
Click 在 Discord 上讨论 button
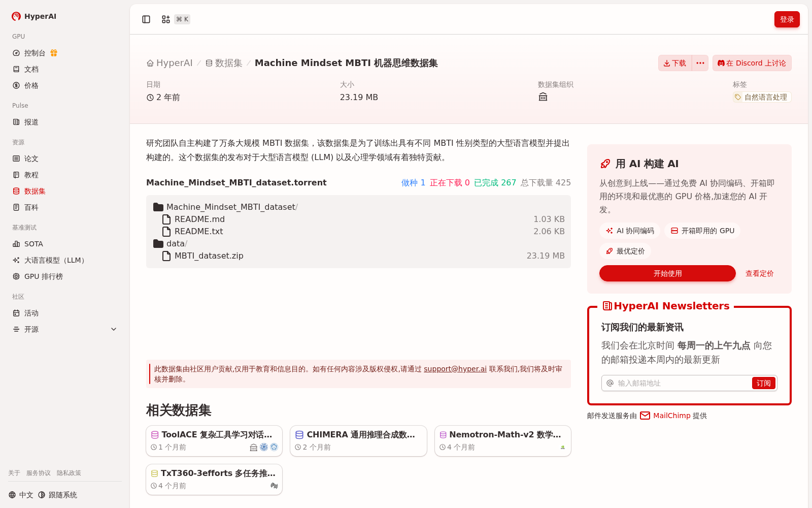[x=752, y=63]
